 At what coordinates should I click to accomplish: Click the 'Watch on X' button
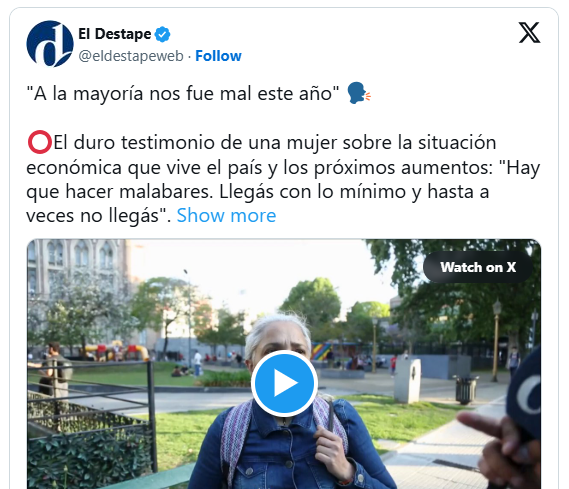point(478,267)
